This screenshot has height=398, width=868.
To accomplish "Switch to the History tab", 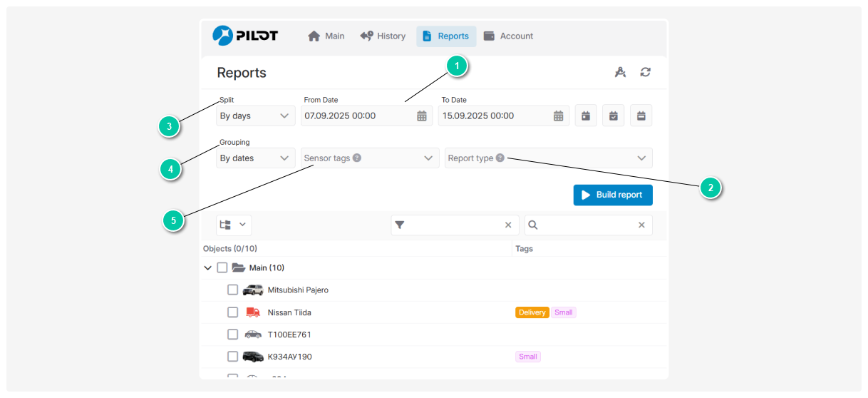I will tap(383, 36).
